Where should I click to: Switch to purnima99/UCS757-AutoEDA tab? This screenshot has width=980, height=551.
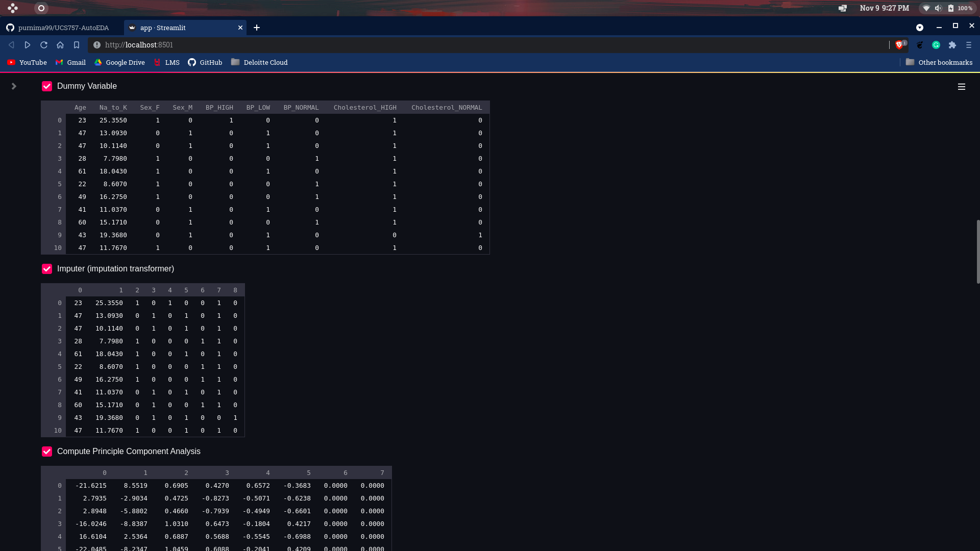point(63,28)
